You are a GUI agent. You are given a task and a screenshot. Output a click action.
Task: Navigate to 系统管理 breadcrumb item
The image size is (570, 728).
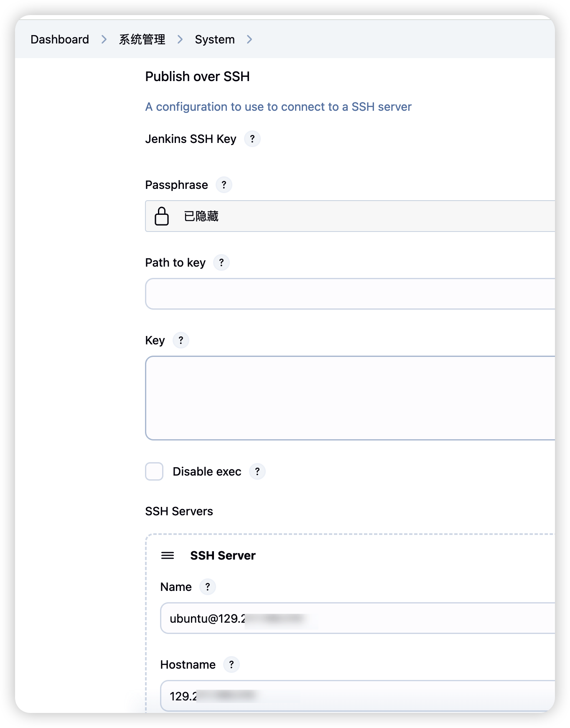[x=142, y=39]
